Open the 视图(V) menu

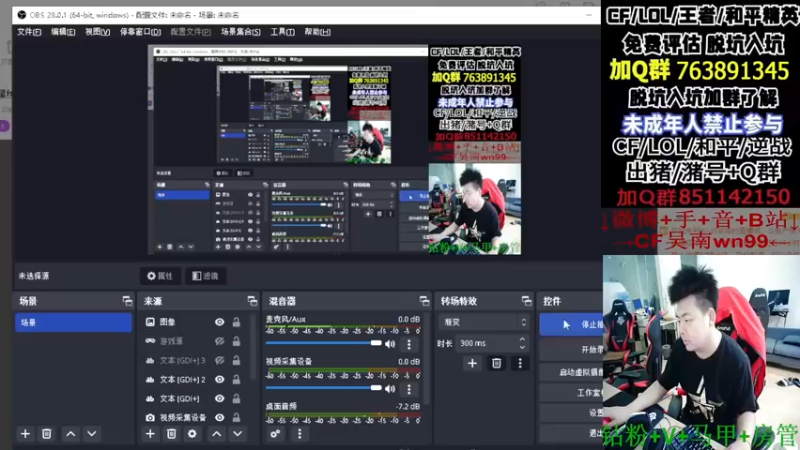(x=97, y=32)
